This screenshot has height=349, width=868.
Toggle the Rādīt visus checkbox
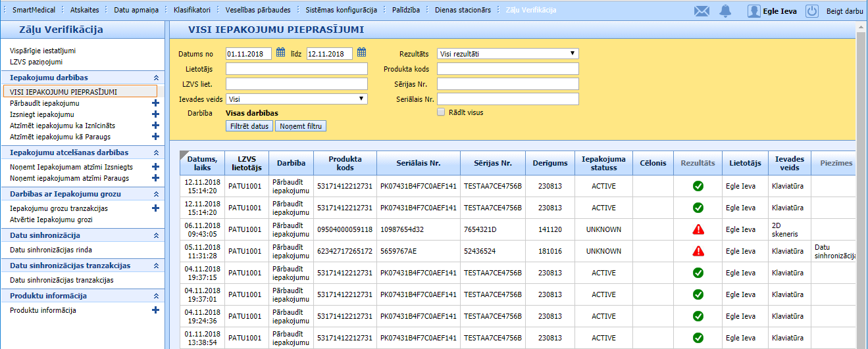(x=441, y=112)
